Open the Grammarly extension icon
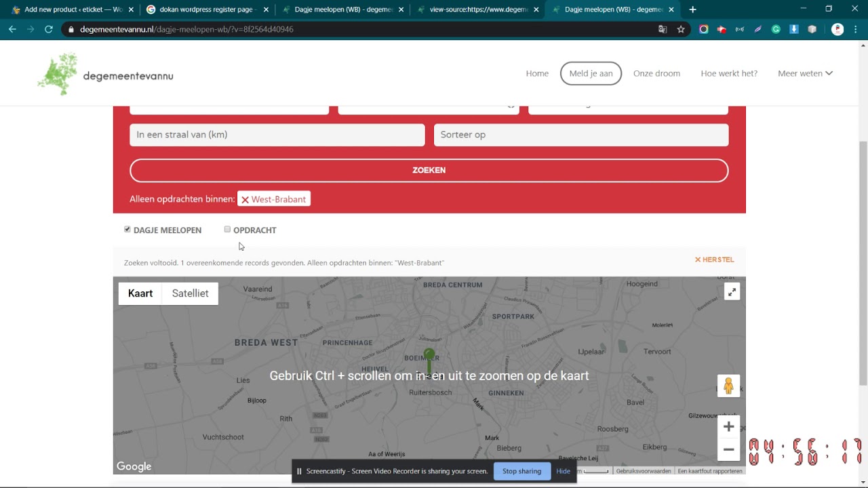The image size is (868, 488). [x=776, y=29]
